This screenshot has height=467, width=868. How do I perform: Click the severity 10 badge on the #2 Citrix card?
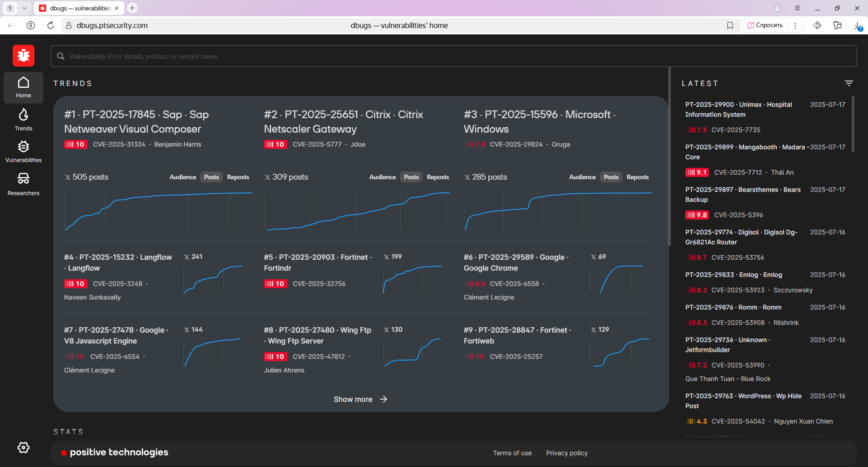coord(276,144)
